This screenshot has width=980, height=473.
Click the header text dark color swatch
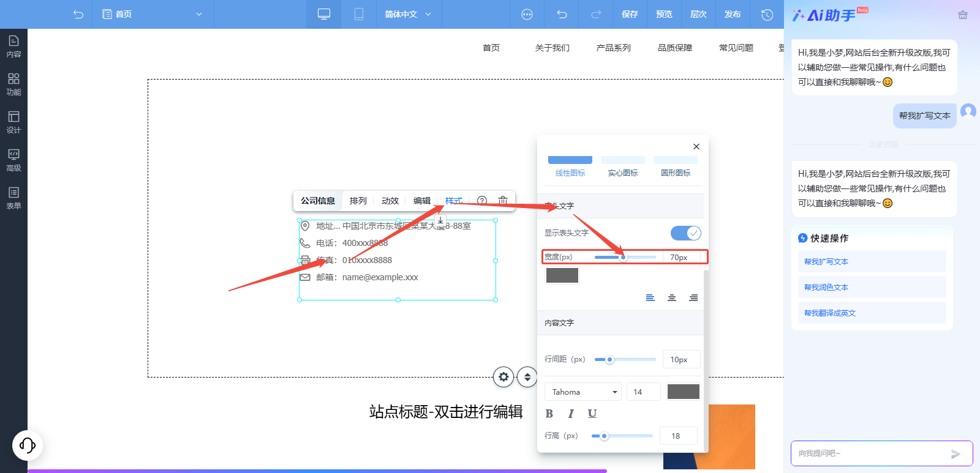[x=562, y=275]
